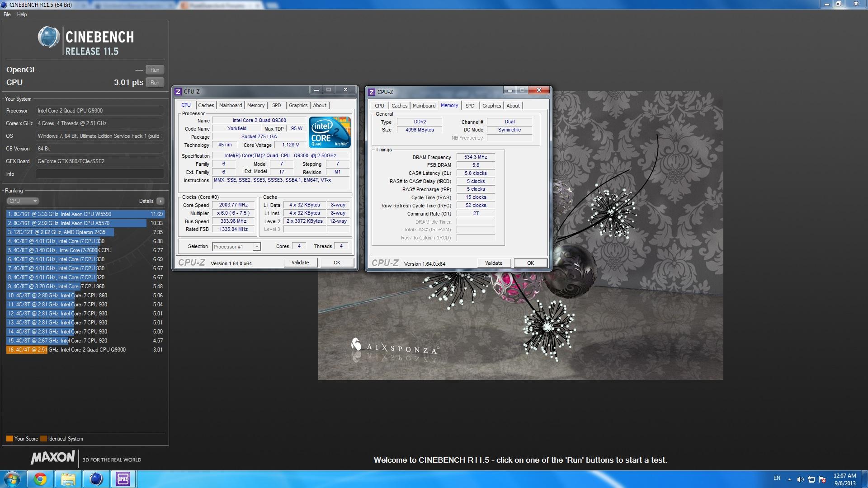
Task: Switch to Cinebench taskbar icon
Action: 96,479
